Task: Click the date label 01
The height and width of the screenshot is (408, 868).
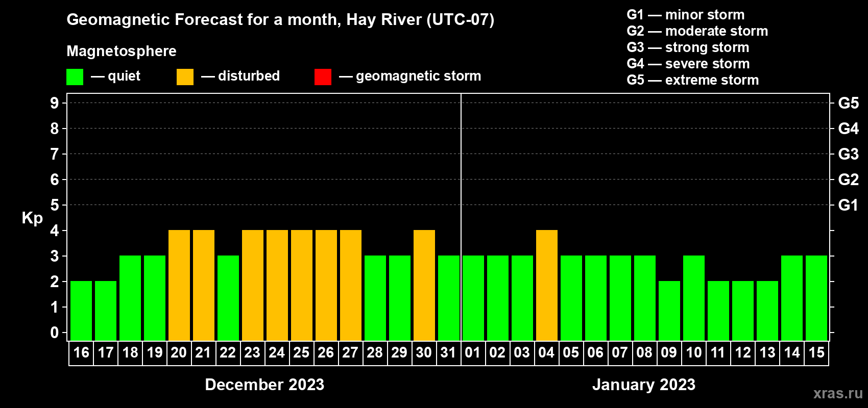Action: (473, 352)
